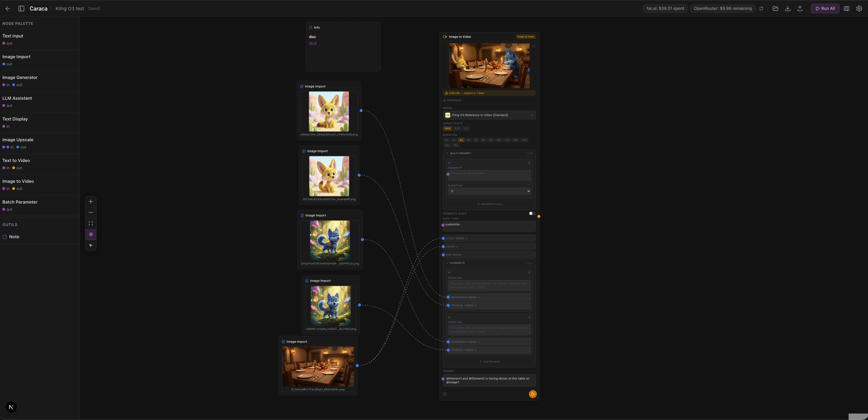This screenshot has width=868, height=420.
Task: Select the Note item under Outils
Action: [14, 237]
